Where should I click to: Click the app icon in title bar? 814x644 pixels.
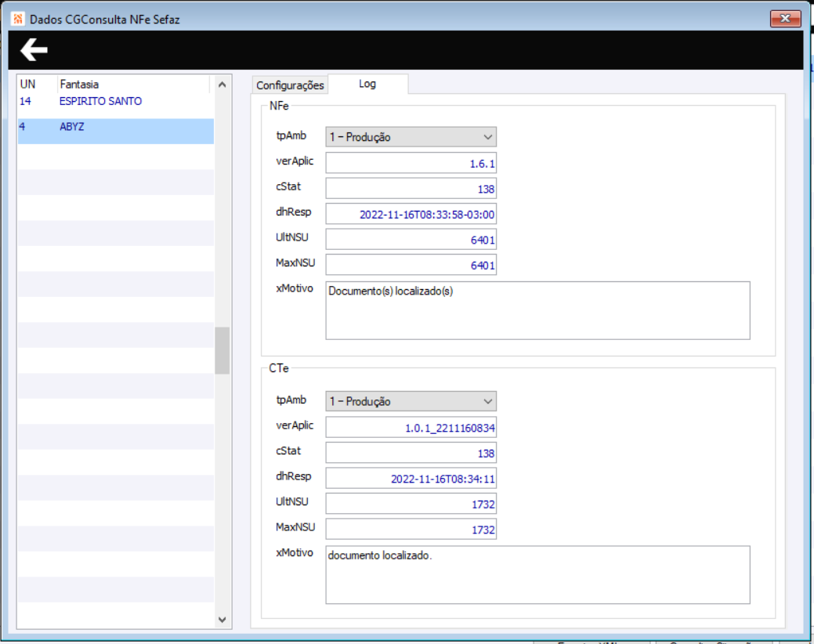pyautogui.click(x=18, y=20)
